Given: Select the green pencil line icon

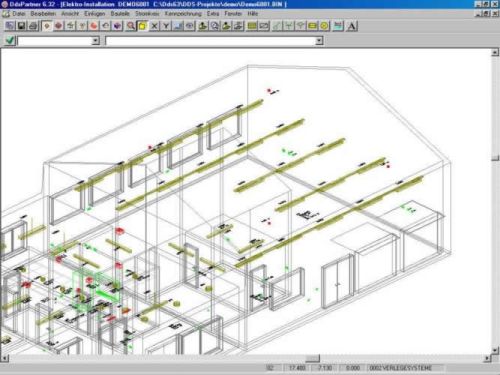Looking at the screenshot, I should [277, 26].
